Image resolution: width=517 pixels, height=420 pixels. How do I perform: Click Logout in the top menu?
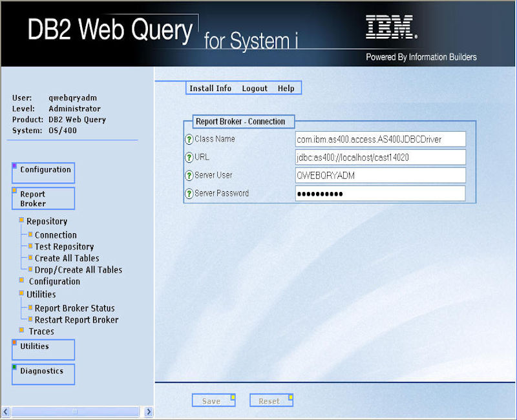tap(255, 89)
